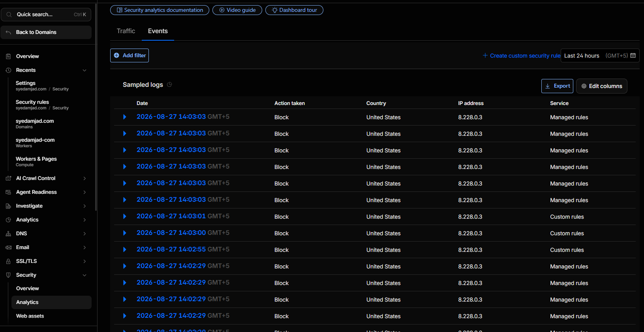
Task: Click the IP address column header
Action: click(x=471, y=103)
